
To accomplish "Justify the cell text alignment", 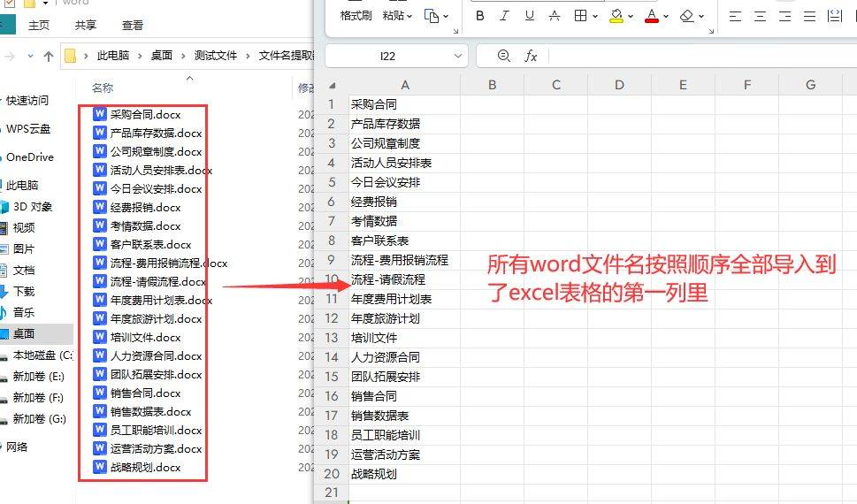I will (809, 16).
